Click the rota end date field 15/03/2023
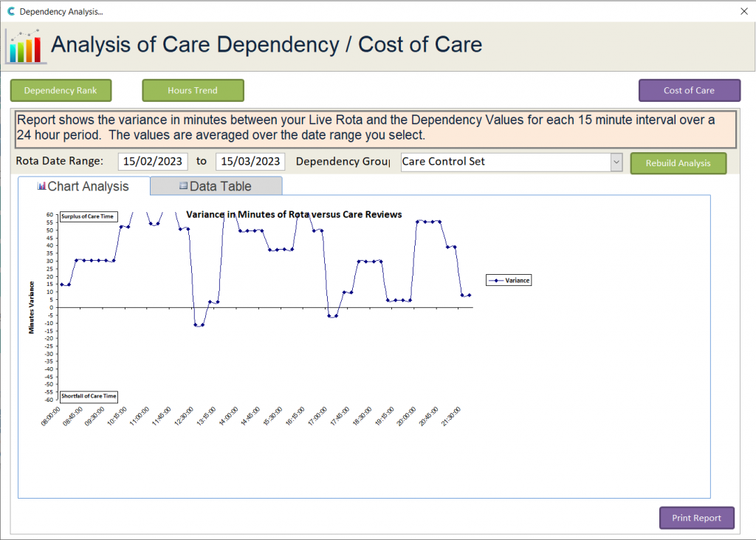The height and width of the screenshot is (540, 756). (250, 161)
